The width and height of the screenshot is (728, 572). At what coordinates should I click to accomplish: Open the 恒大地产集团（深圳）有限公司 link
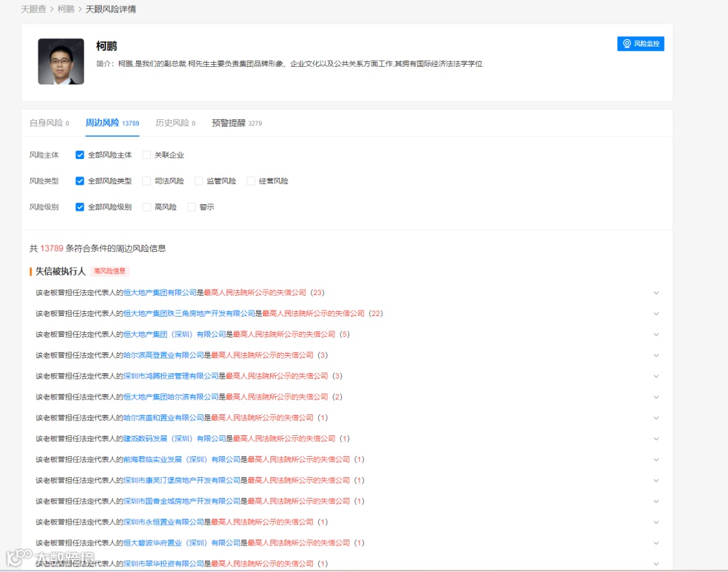(175, 334)
